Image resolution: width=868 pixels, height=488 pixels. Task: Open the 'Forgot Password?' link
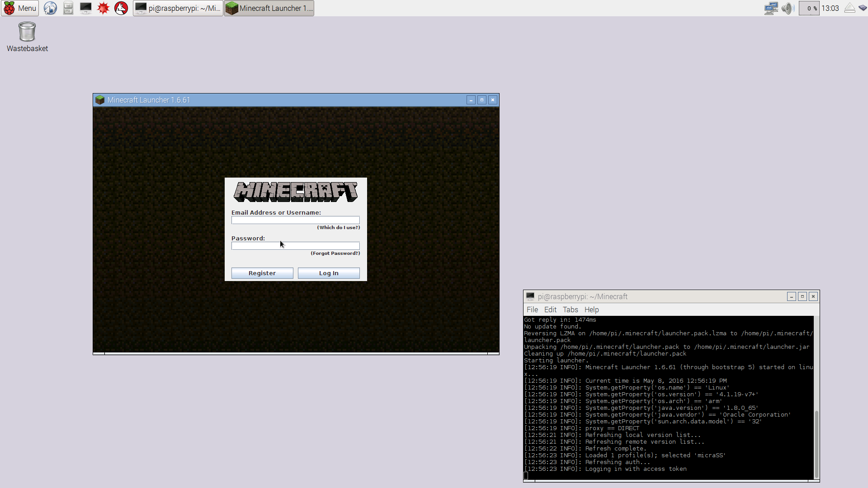pyautogui.click(x=335, y=253)
